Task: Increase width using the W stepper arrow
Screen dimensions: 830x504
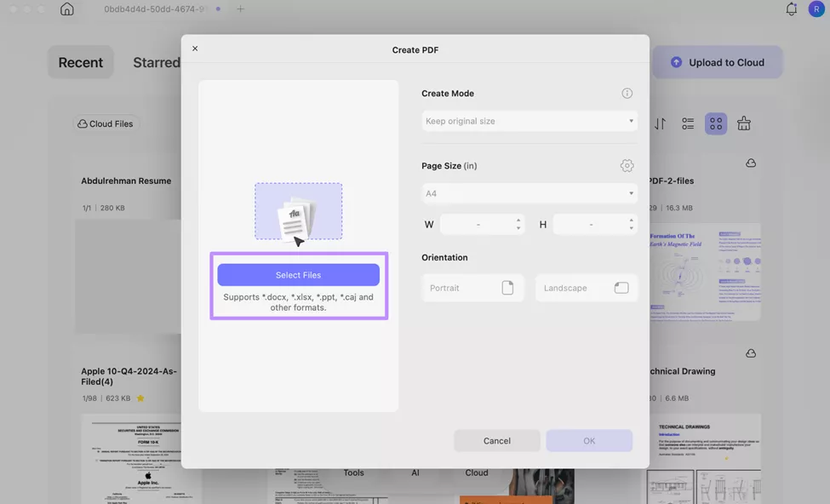Action: coord(518,220)
